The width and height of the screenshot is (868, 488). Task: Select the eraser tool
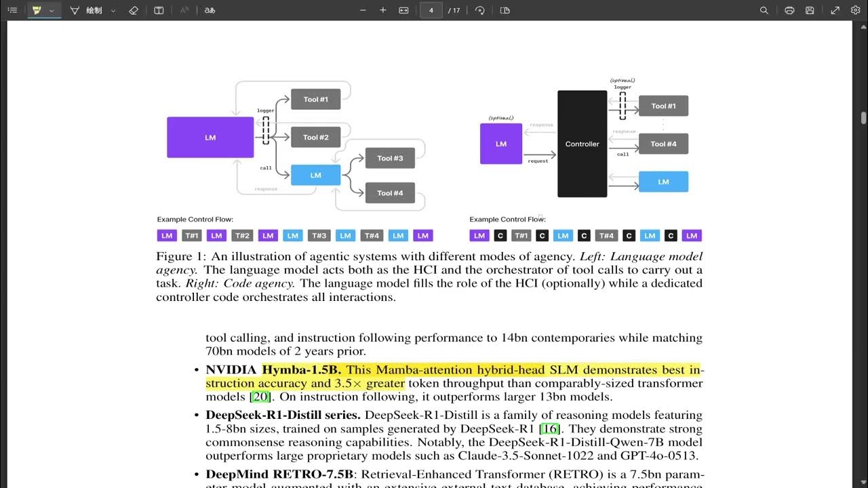[134, 10]
